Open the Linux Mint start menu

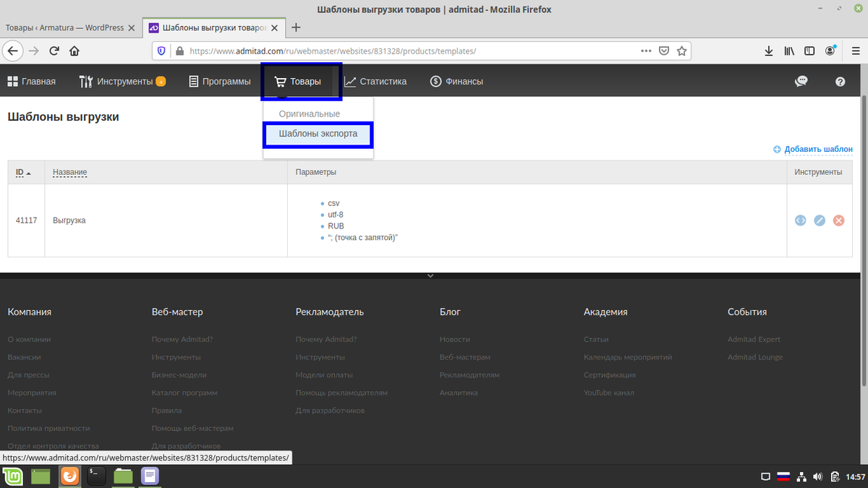click(12, 476)
